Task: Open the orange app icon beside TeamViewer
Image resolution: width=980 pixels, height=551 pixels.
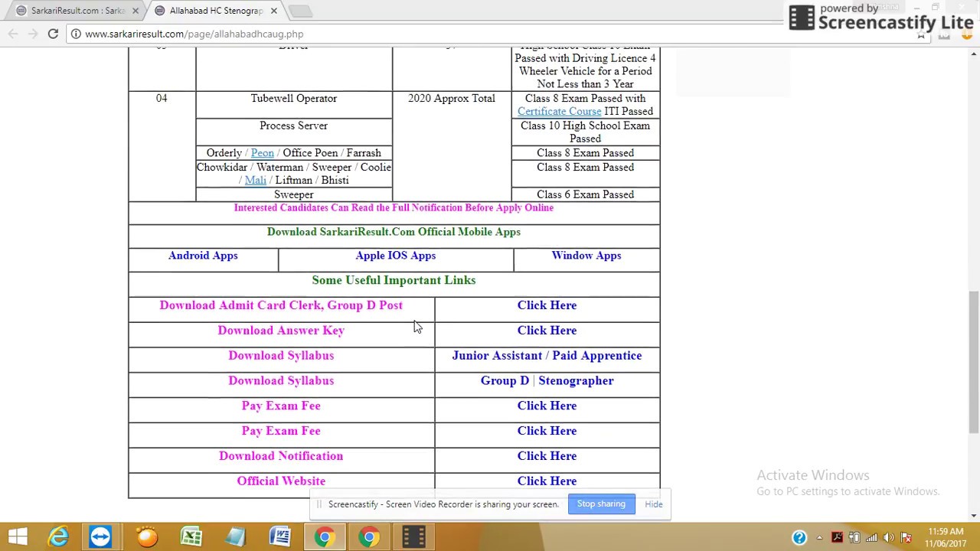Action: [146, 536]
